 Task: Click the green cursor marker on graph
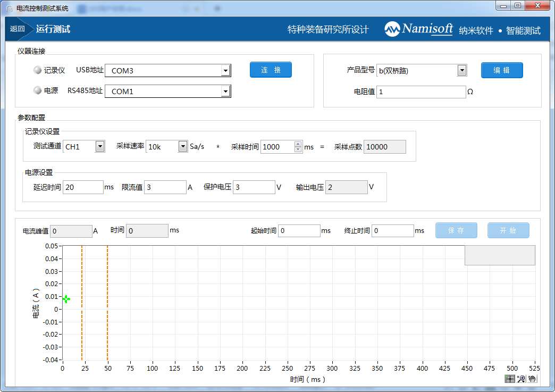[x=66, y=299]
